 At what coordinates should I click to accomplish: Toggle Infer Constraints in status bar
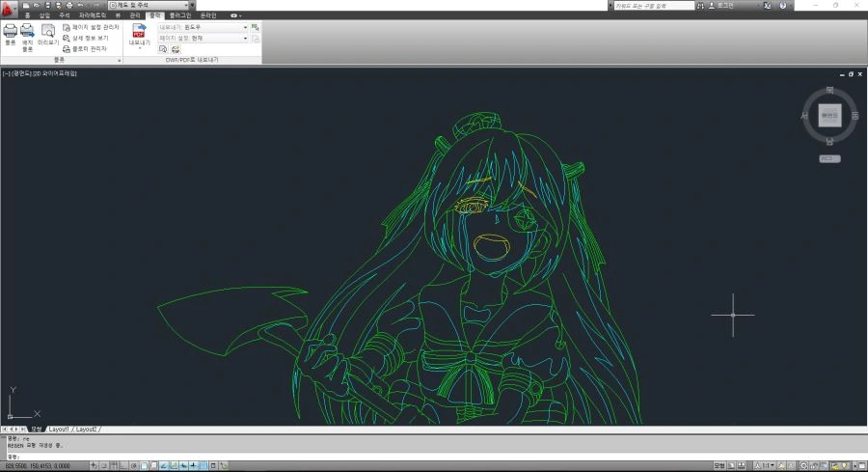coord(93,466)
